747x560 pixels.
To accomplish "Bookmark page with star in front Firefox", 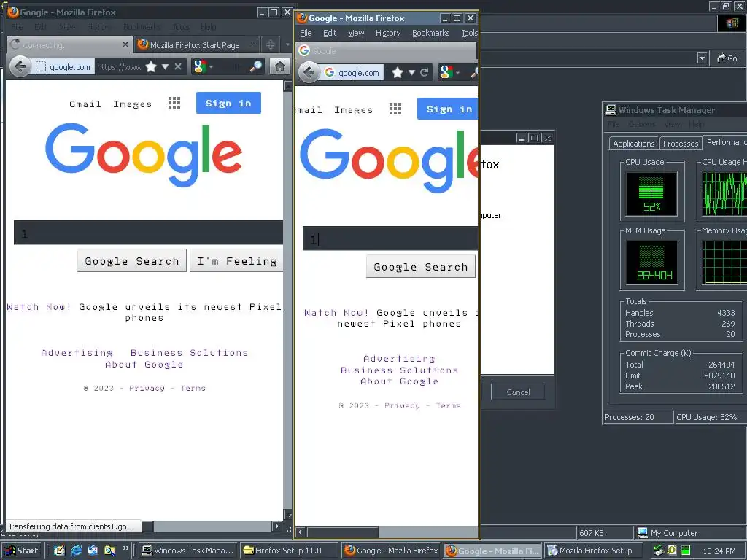I will coord(398,72).
